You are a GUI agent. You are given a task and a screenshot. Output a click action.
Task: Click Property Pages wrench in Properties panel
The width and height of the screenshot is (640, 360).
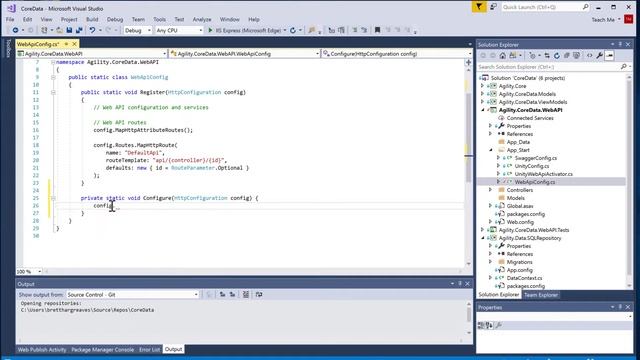499,325
